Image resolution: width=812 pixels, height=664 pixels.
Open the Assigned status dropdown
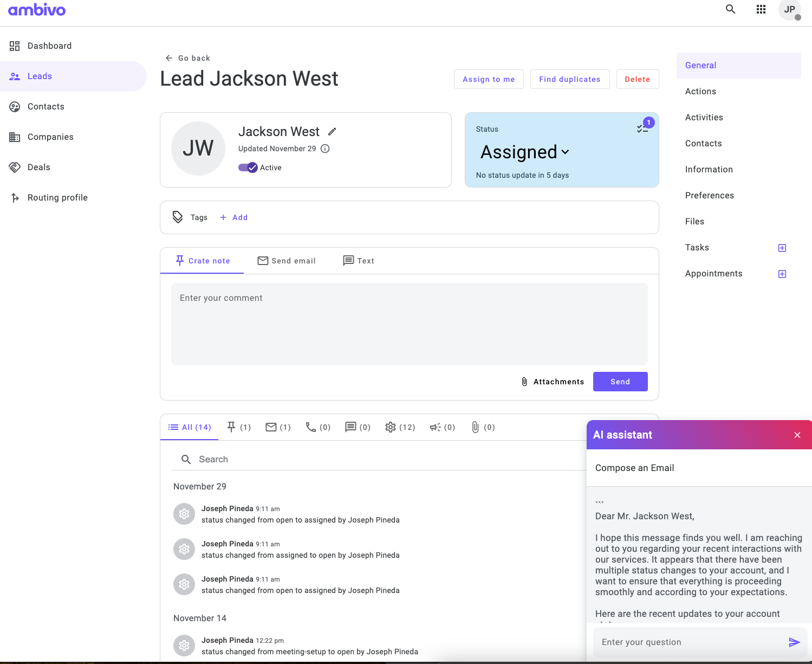525,152
